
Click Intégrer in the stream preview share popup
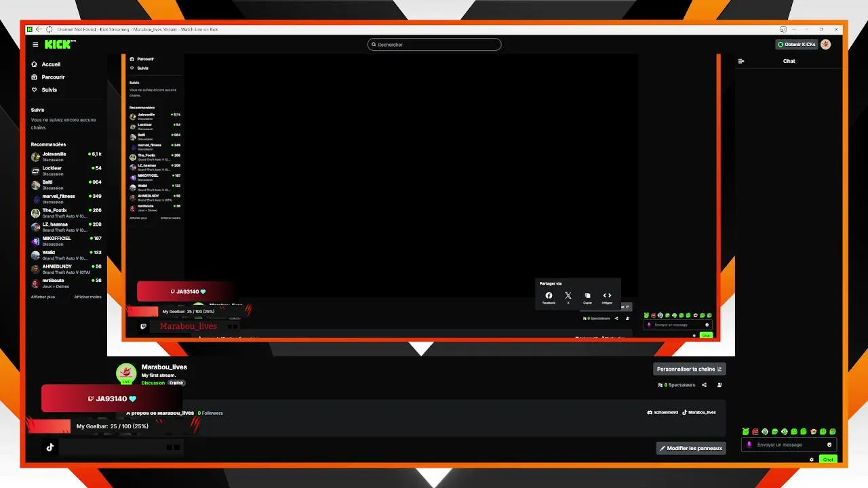(x=607, y=298)
